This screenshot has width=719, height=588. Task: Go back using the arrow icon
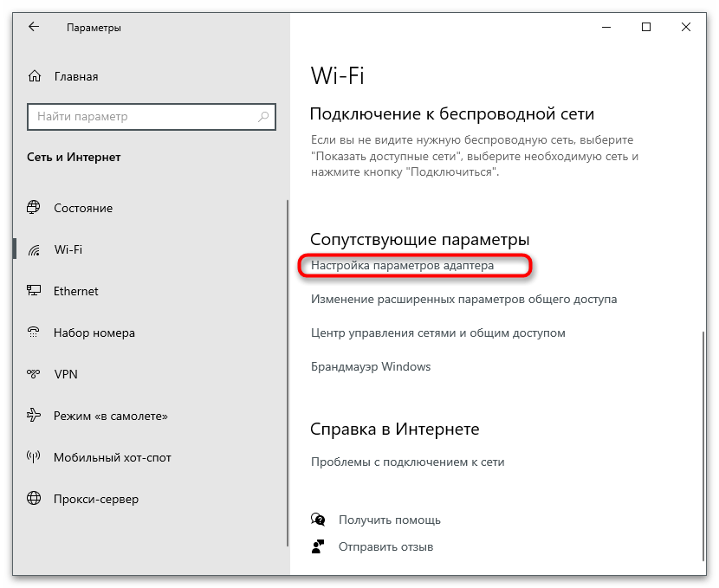(x=34, y=27)
